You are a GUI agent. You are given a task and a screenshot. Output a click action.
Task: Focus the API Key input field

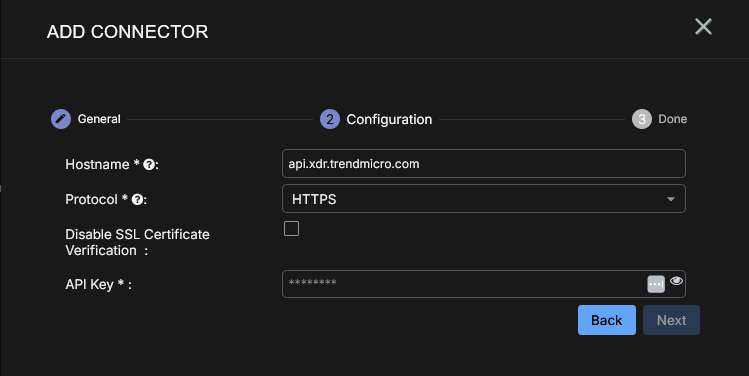point(484,284)
